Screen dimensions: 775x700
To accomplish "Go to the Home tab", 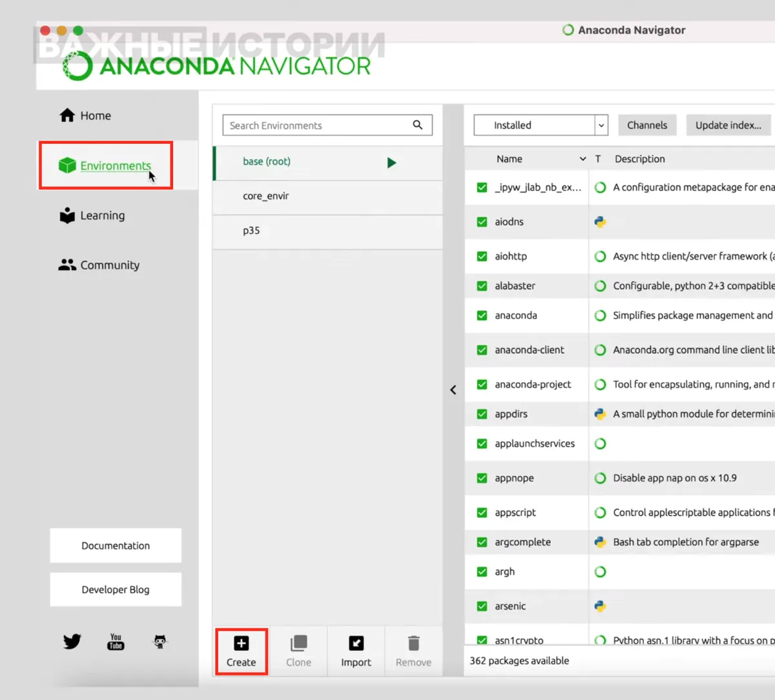I will coord(85,116).
